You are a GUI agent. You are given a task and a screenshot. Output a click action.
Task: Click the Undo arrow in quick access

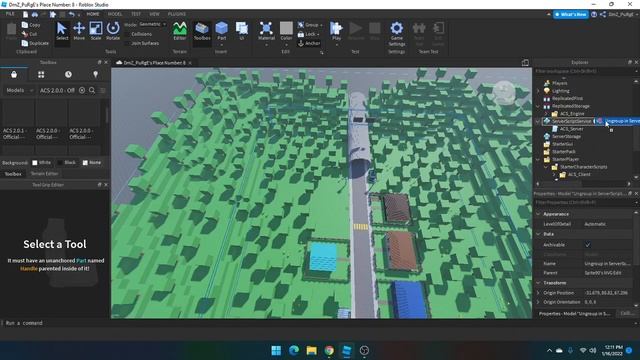pos(71,14)
